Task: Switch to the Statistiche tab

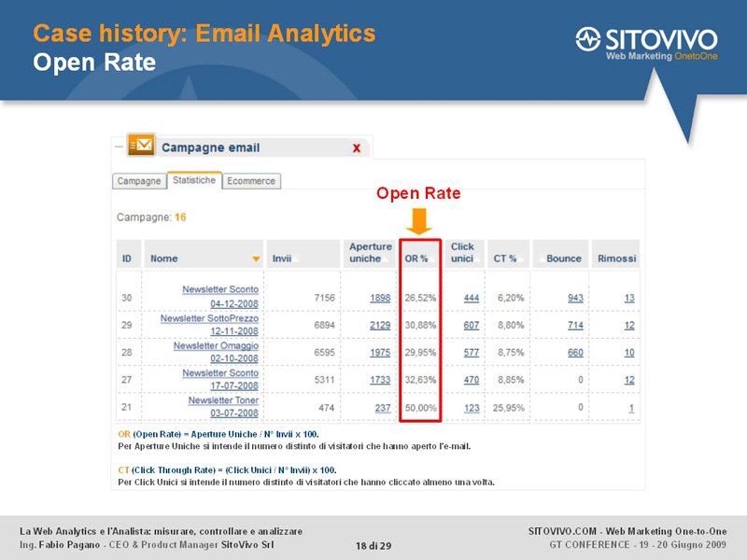Action: [194, 180]
